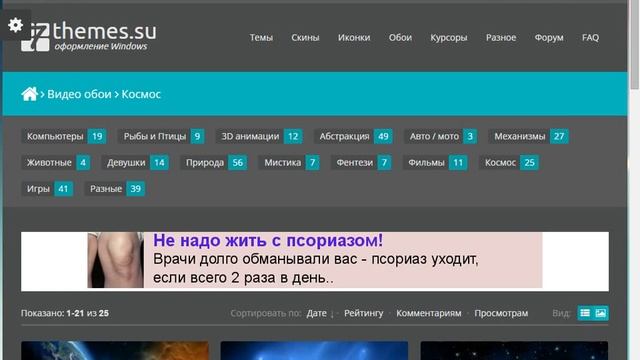Select Компьютеры category tag

[x=64, y=136]
